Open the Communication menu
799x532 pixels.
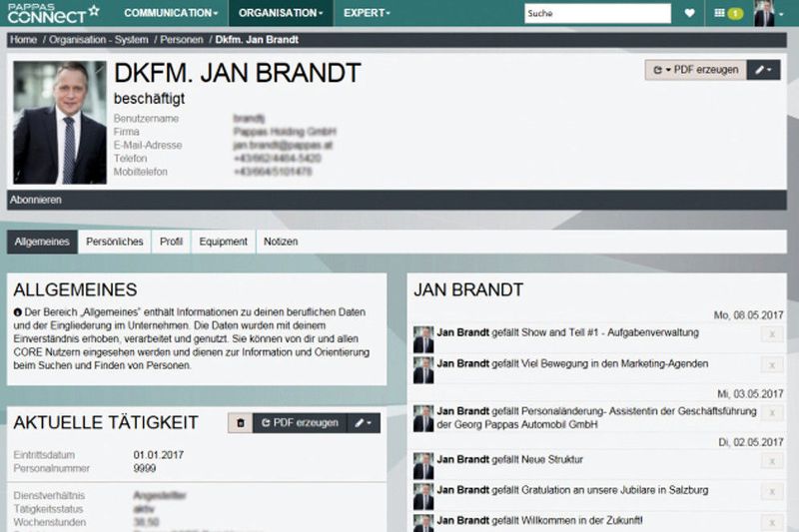171,13
